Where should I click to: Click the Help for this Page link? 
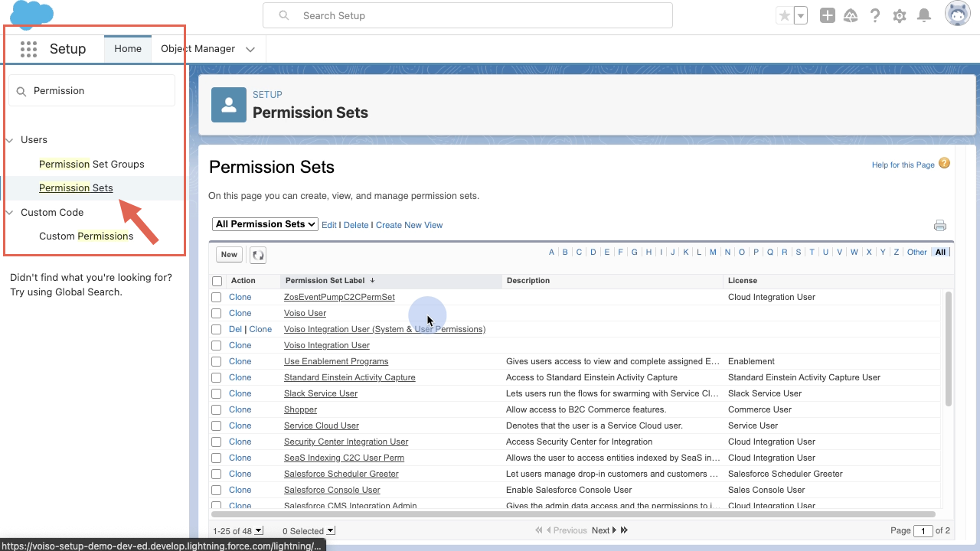click(903, 165)
